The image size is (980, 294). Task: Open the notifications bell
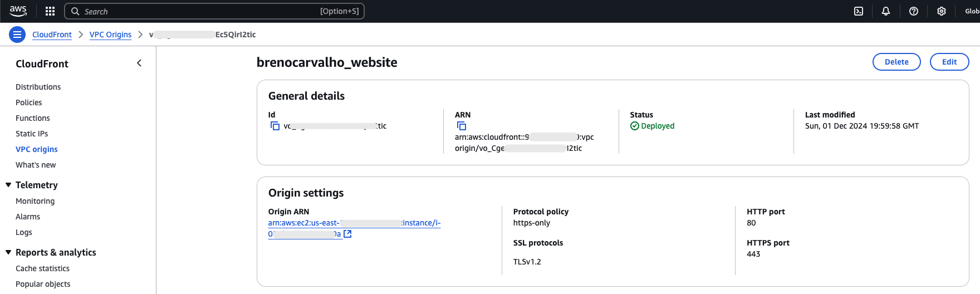886,11
